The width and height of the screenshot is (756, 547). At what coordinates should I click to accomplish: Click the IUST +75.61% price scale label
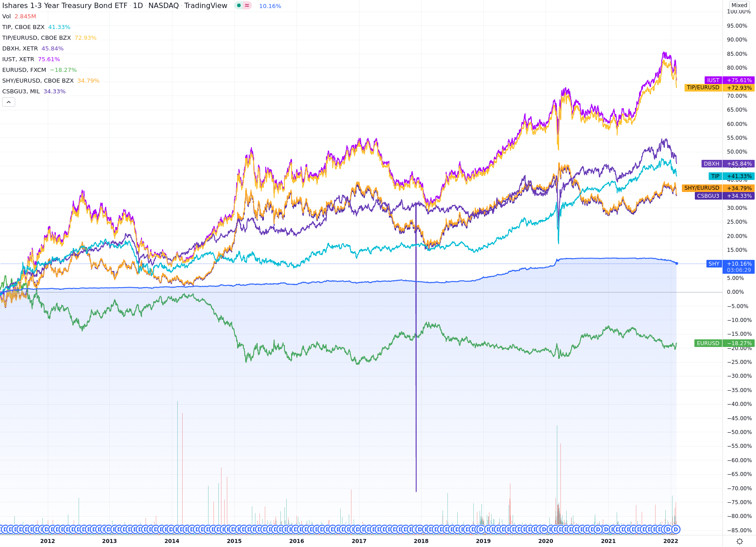pos(729,80)
